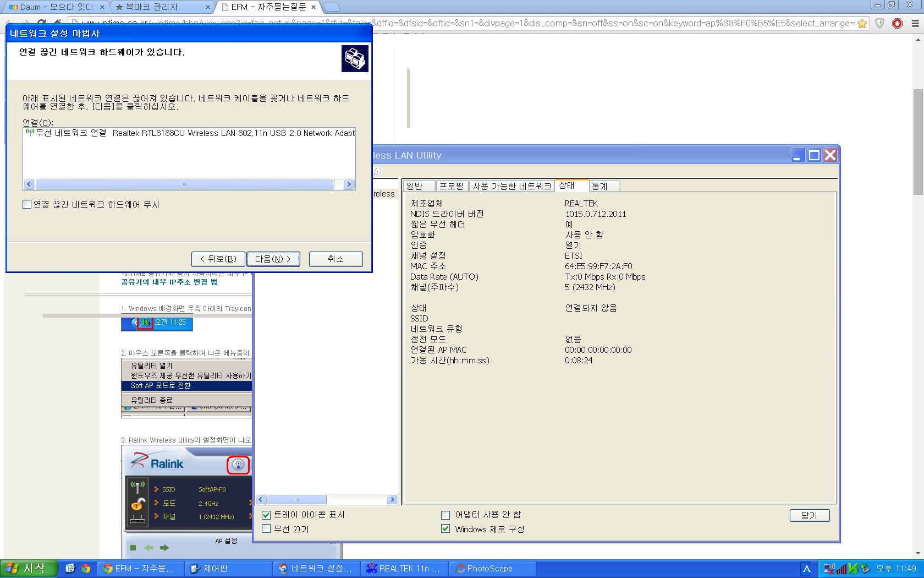
Task: Switch to PhotoScape taskbar window
Action: tap(492, 568)
